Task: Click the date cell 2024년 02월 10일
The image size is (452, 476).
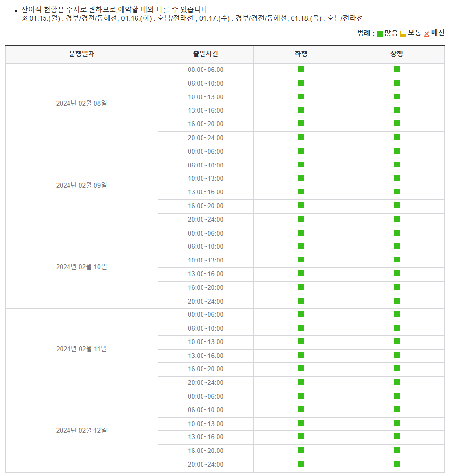Action: click(82, 267)
